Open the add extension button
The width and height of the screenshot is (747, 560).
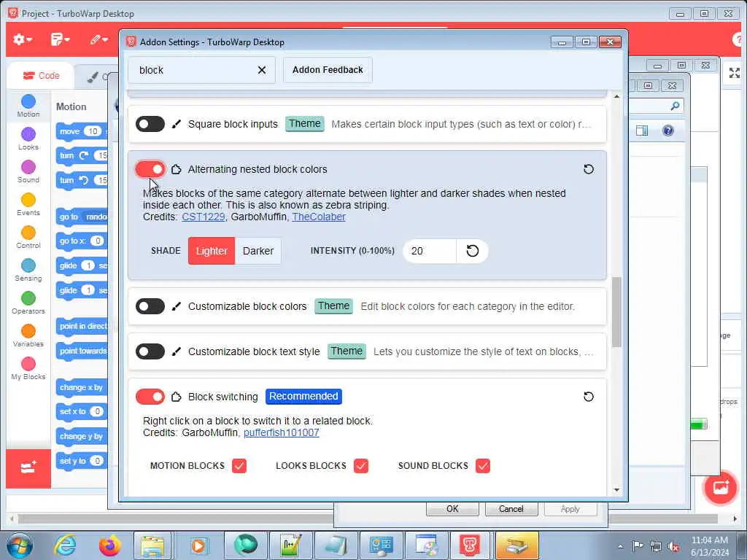tap(28, 468)
